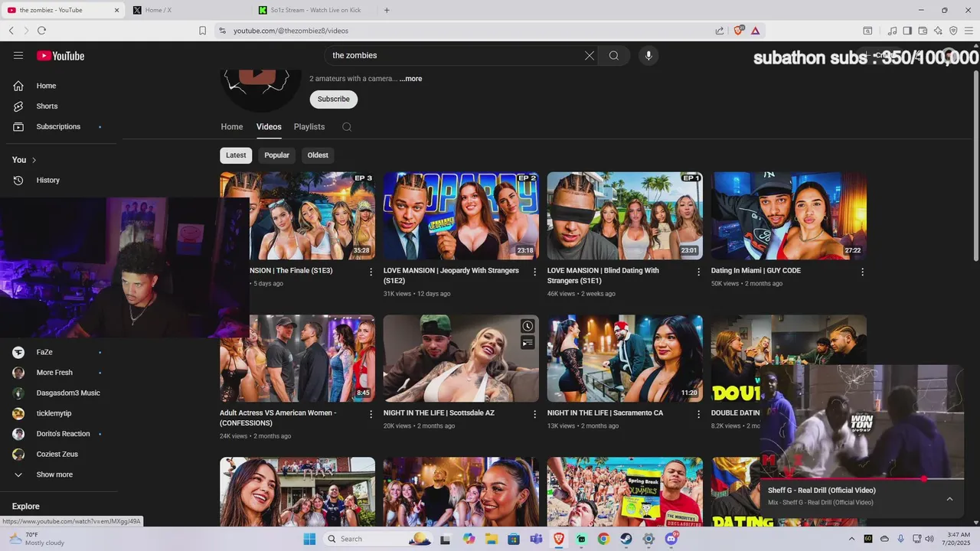Sort videos by Popular chip
Image resolution: width=980 pixels, height=551 pixels.
(276, 155)
